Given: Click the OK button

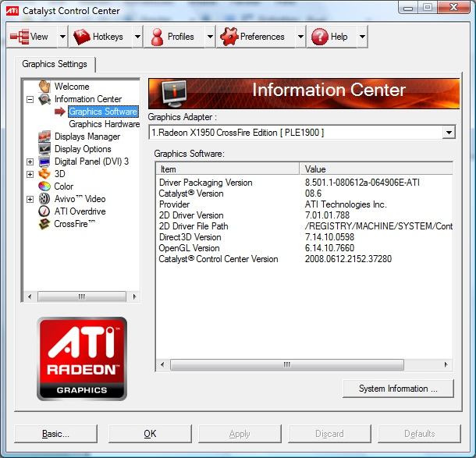Looking at the screenshot, I should 150,434.
